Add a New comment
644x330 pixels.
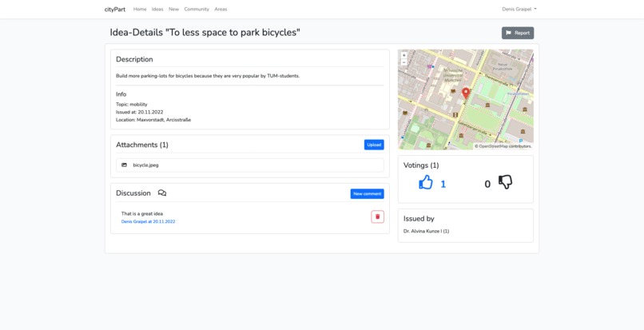[368, 194]
